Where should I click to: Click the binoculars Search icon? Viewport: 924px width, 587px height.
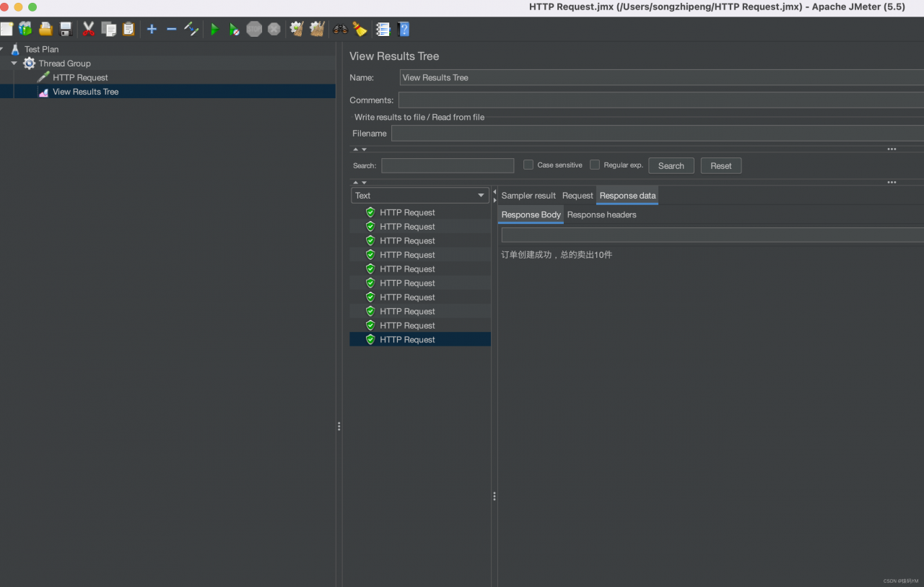[340, 30]
